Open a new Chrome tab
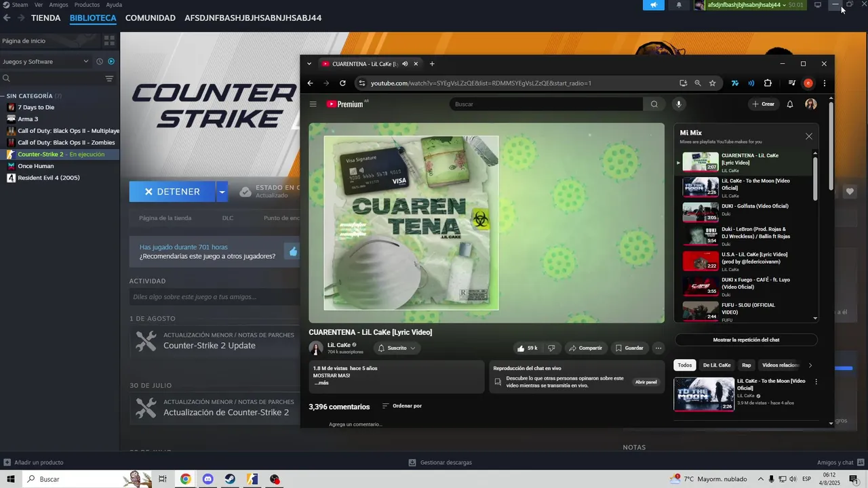 coord(432,64)
